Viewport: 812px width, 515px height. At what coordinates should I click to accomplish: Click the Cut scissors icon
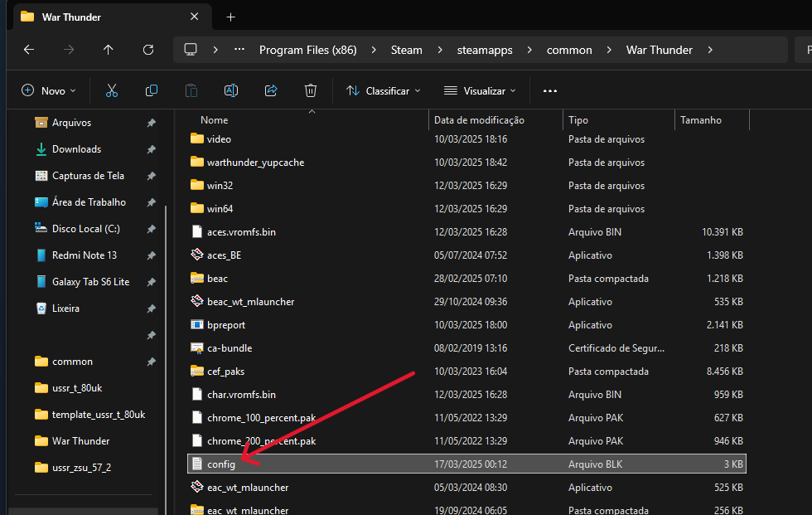(112, 90)
